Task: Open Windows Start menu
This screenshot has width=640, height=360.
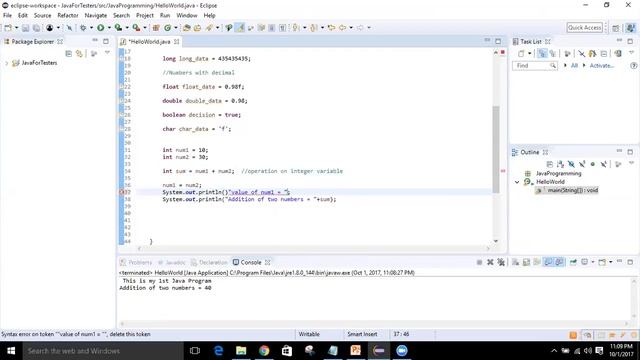Action: coord(11,351)
